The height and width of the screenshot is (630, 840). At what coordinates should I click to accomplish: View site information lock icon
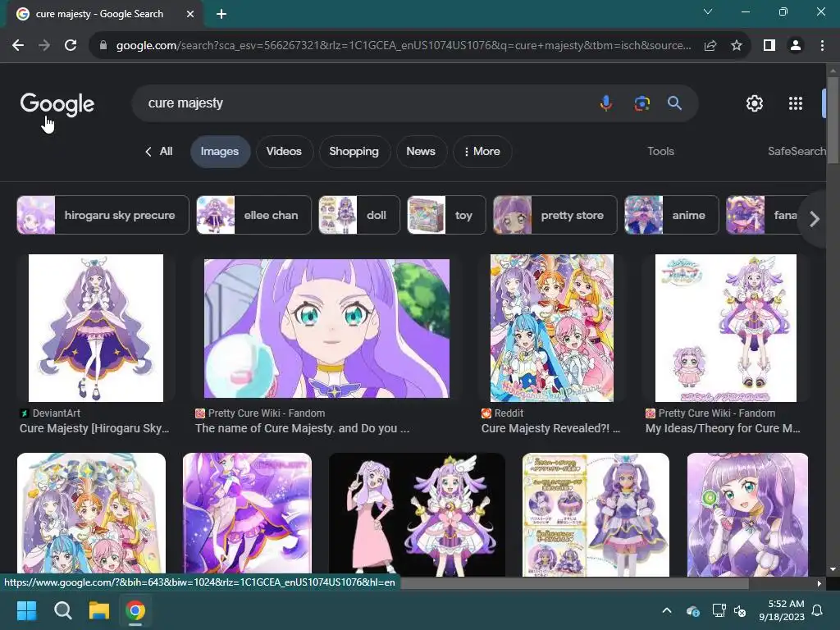pos(103,46)
